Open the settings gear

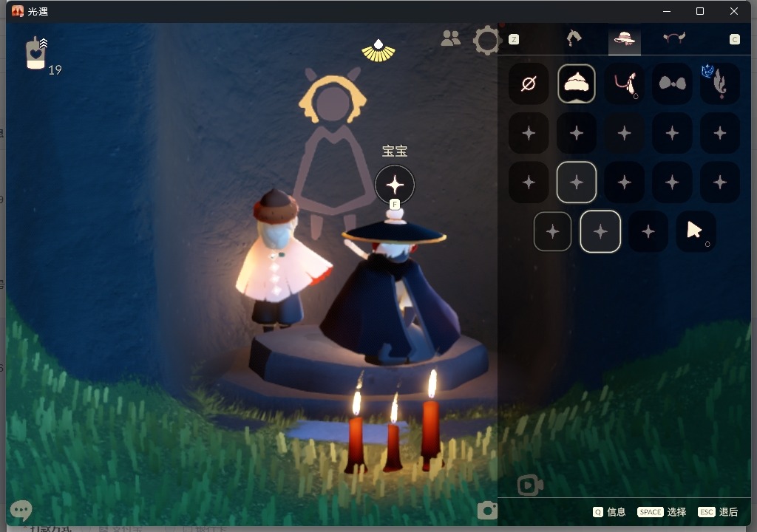(486, 40)
